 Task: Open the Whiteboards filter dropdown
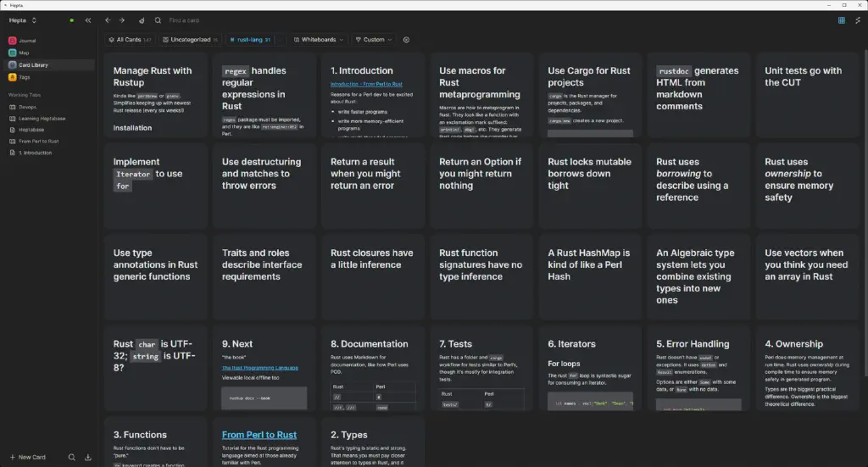[319, 40]
